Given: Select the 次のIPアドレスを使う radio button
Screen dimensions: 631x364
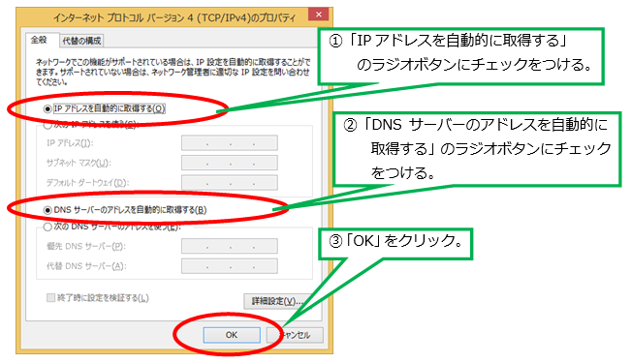Looking at the screenshot, I should coord(47,125).
